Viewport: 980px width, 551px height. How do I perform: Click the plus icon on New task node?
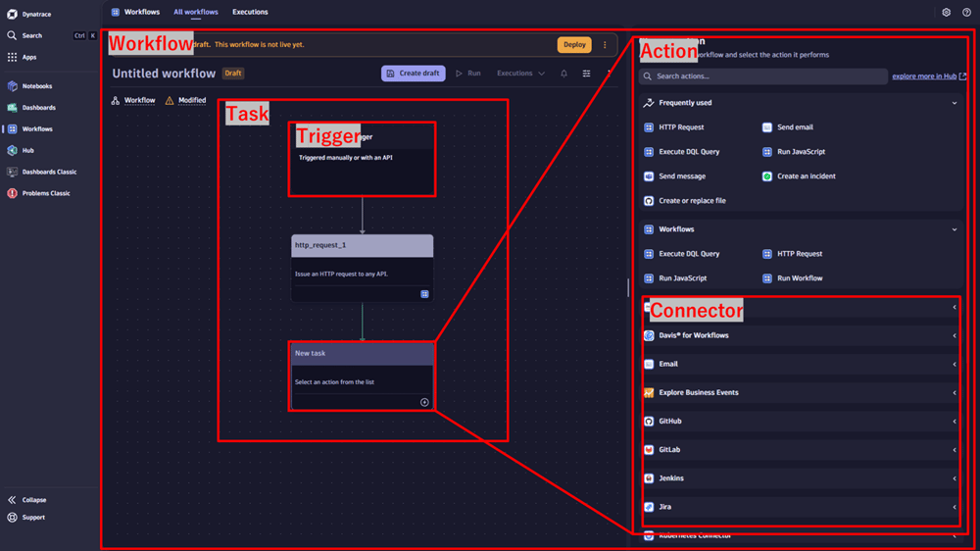tap(424, 402)
